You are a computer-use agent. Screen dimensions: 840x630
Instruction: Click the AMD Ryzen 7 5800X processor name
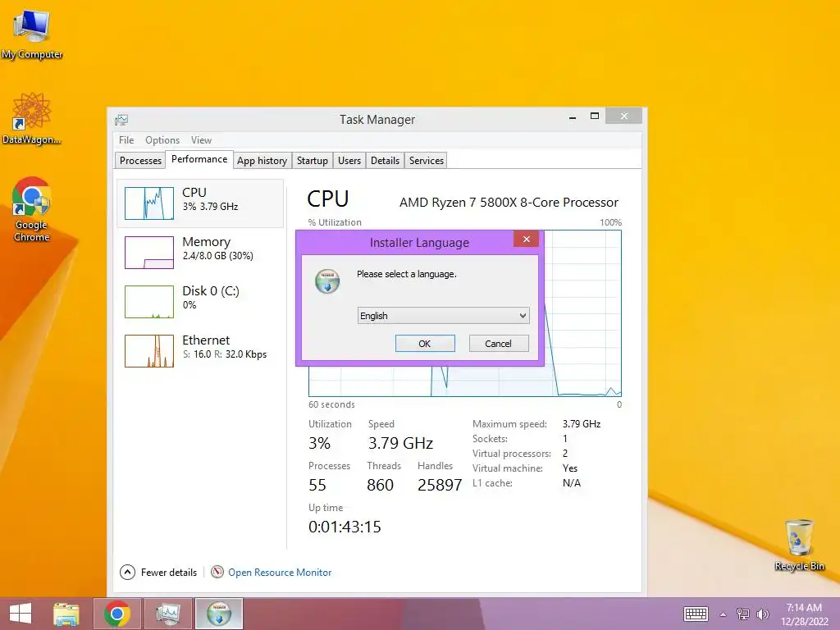click(x=509, y=203)
